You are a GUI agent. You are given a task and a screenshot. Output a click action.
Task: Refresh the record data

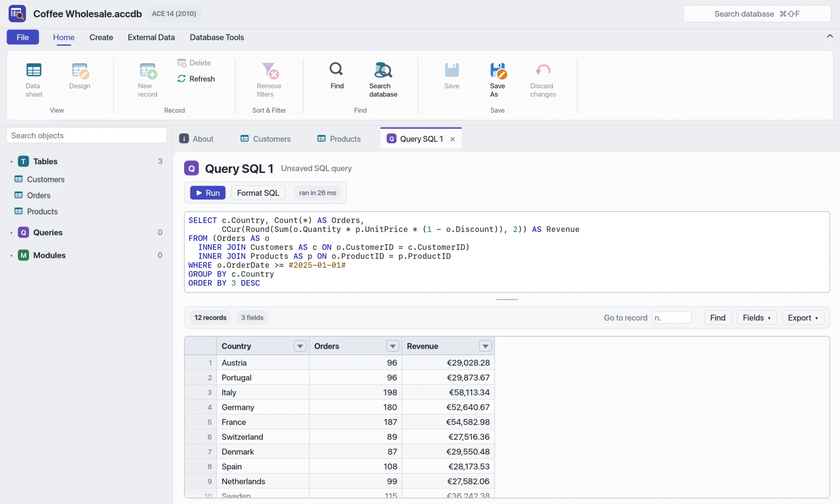[x=196, y=79]
